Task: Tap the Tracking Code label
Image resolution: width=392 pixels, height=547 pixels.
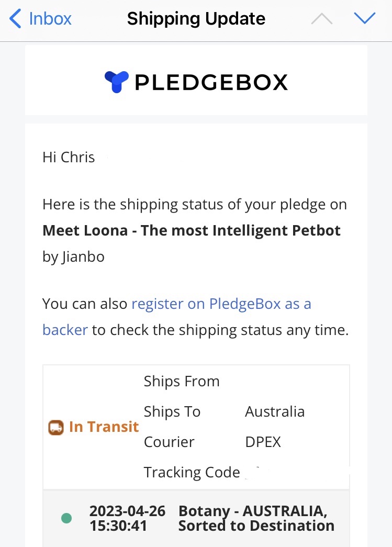Action: point(192,472)
